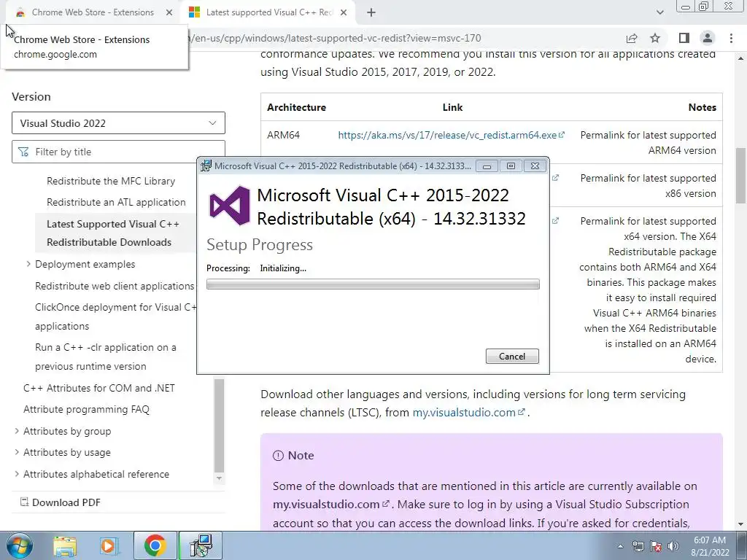Open C++ Attributes for COM and .NET
Viewport: 747px width, 560px height.
(98, 388)
